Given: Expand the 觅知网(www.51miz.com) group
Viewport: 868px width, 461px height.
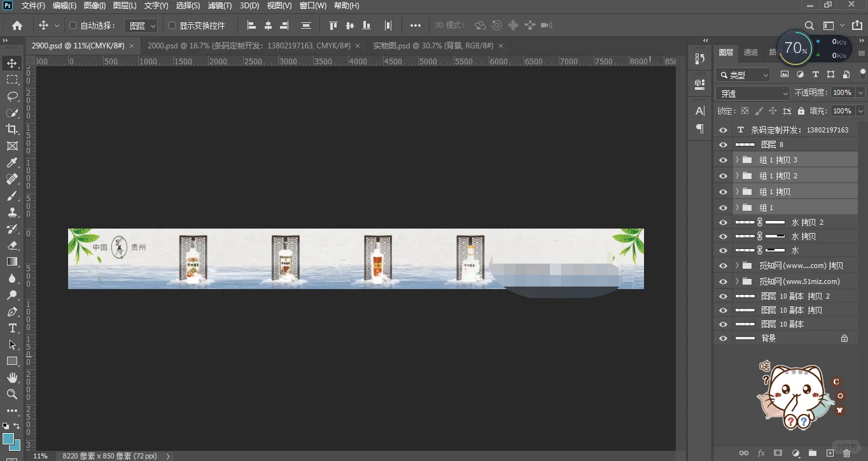Looking at the screenshot, I should (x=737, y=281).
